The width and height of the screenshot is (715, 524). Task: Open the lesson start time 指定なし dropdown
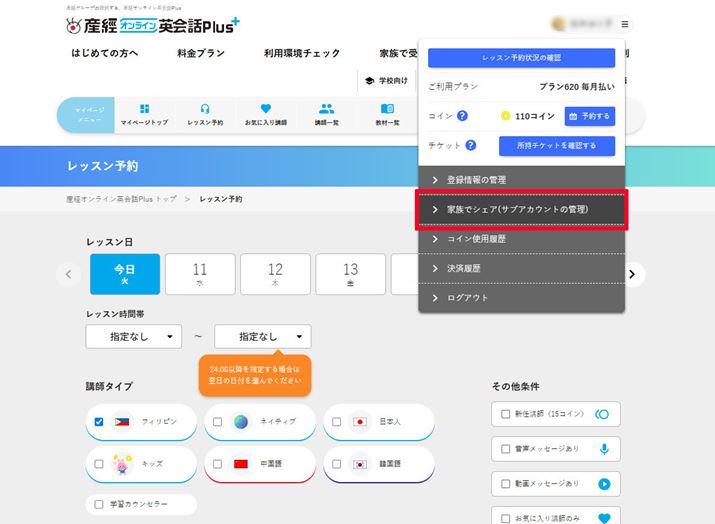coord(134,337)
